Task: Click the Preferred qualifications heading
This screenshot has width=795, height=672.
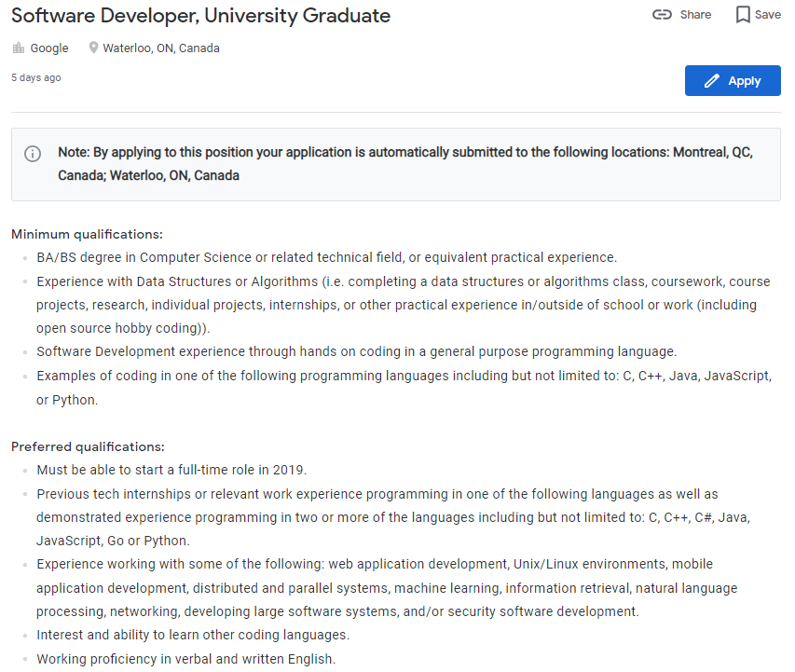Action: (x=88, y=446)
